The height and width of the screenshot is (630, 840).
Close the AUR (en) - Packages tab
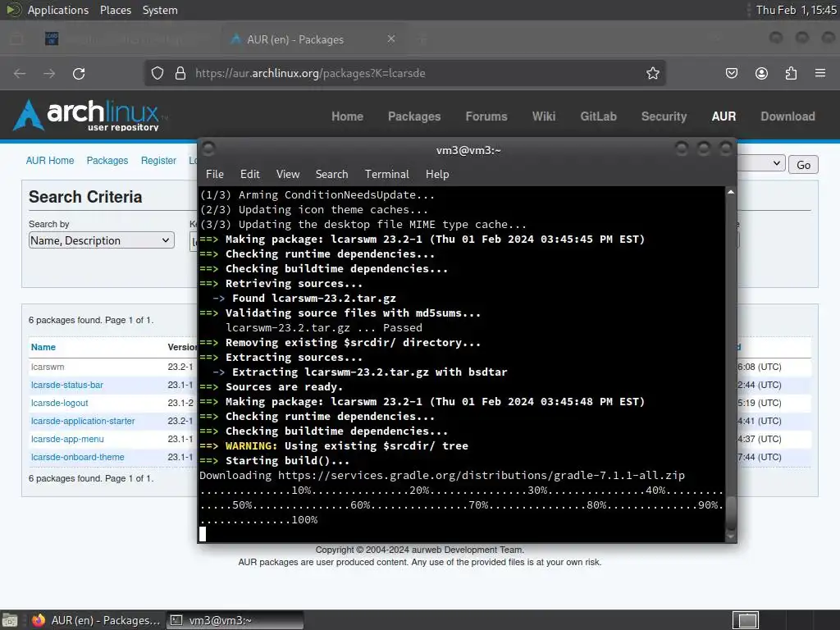(x=391, y=39)
